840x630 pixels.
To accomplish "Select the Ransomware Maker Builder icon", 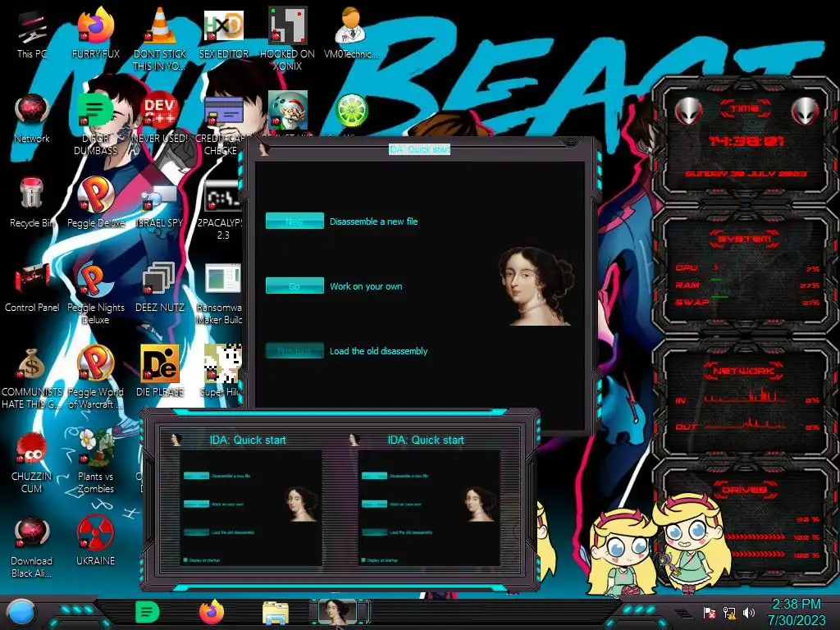I will pyautogui.click(x=221, y=294).
